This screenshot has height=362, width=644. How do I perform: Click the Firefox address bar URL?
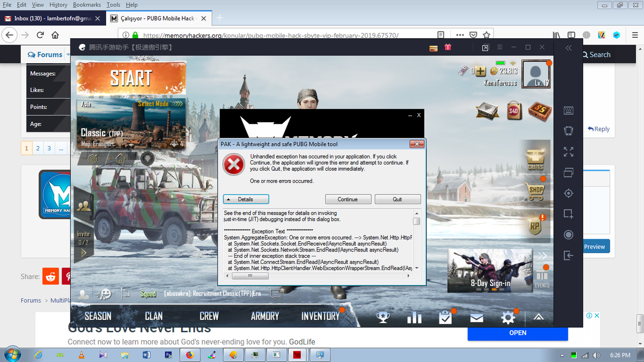(271, 35)
